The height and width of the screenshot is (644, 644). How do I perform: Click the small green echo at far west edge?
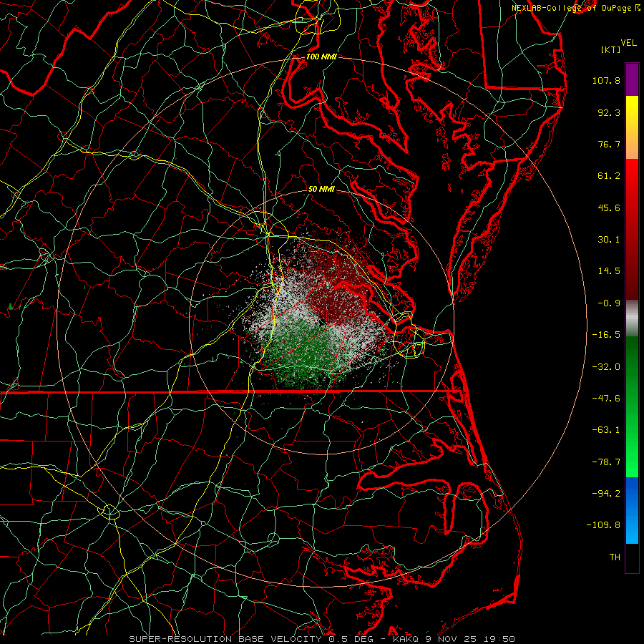[x=11, y=306]
